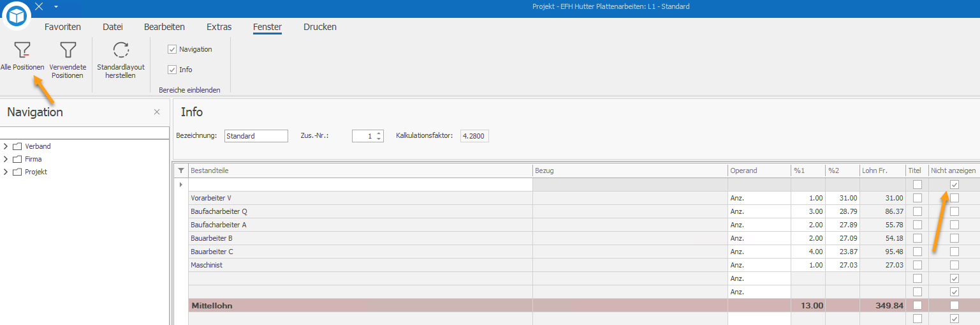The height and width of the screenshot is (325, 980).
Task: Toggle Titel checkbox for Bauarbeiter C
Action: (918, 252)
